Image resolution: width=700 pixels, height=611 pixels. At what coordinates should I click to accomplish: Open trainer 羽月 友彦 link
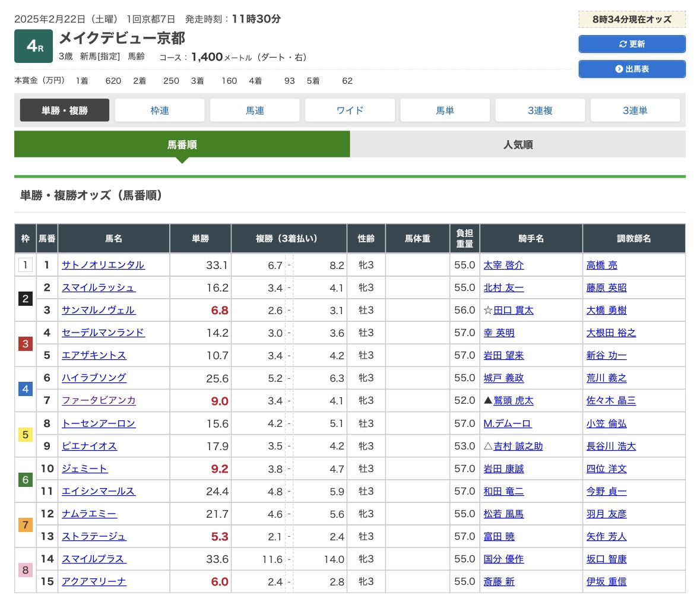pos(606,514)
